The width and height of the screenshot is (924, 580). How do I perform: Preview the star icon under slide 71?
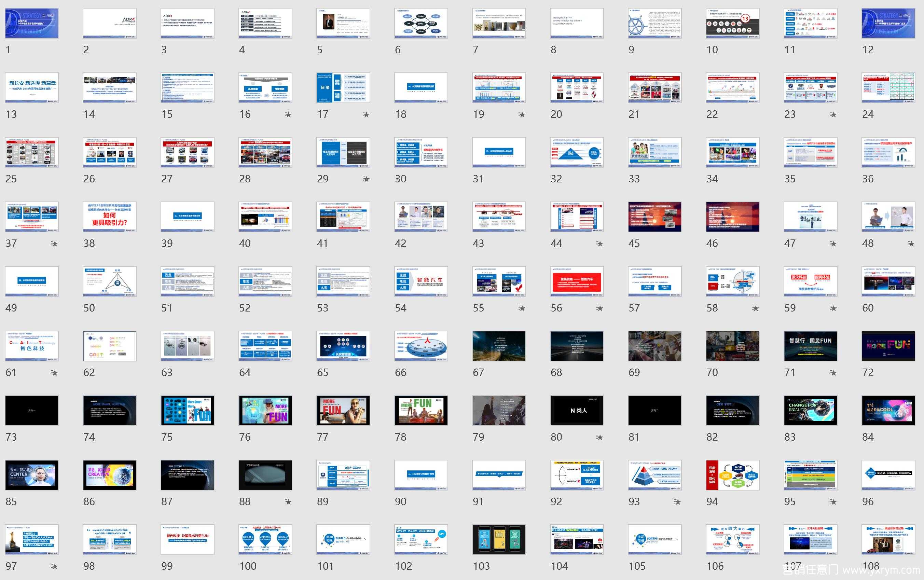tap(833, 372)
